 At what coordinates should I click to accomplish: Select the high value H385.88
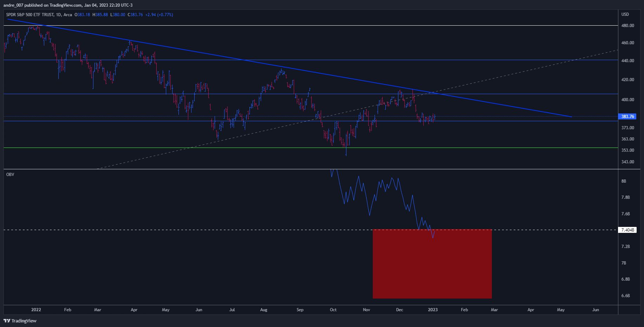[x=100, y=15]
